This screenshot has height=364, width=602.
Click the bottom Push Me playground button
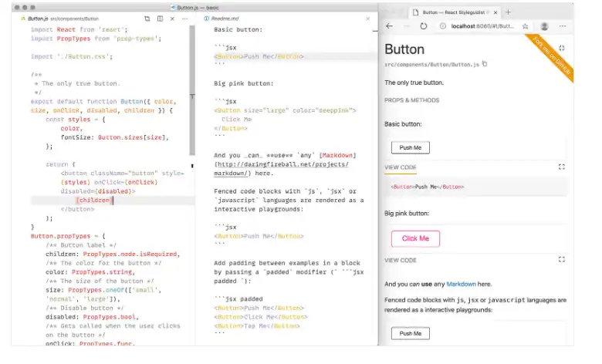coord(411,333)
